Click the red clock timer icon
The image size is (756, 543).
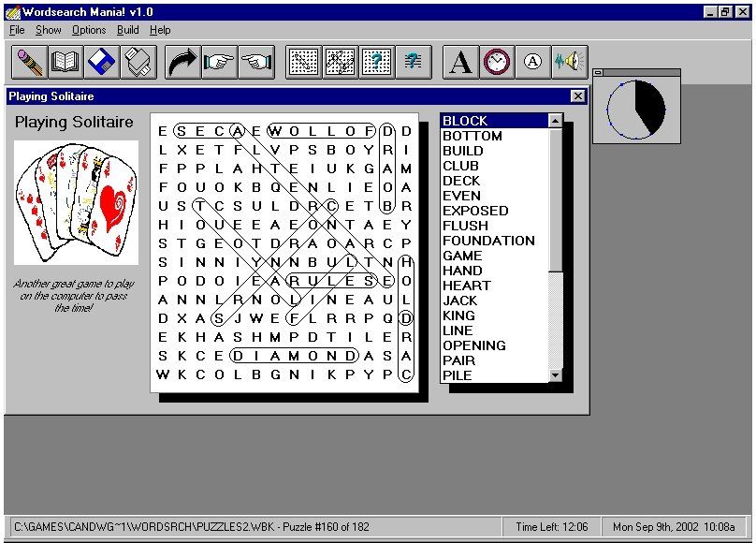497,62
